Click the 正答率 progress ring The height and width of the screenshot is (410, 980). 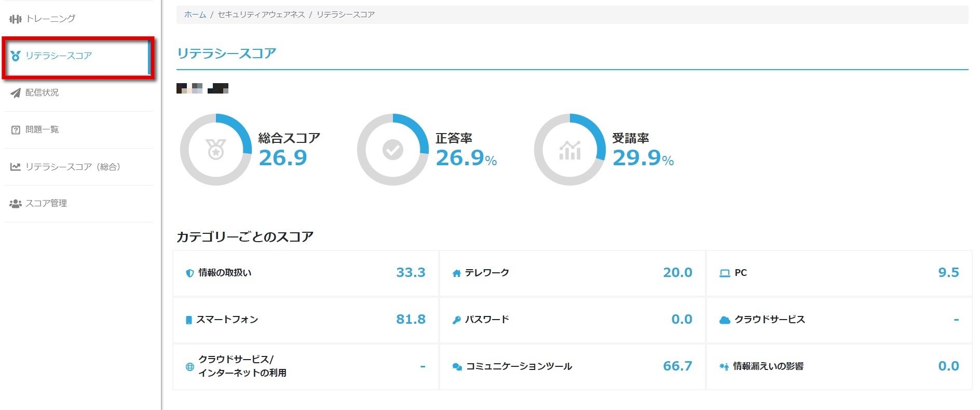click(x=393, y=150)
